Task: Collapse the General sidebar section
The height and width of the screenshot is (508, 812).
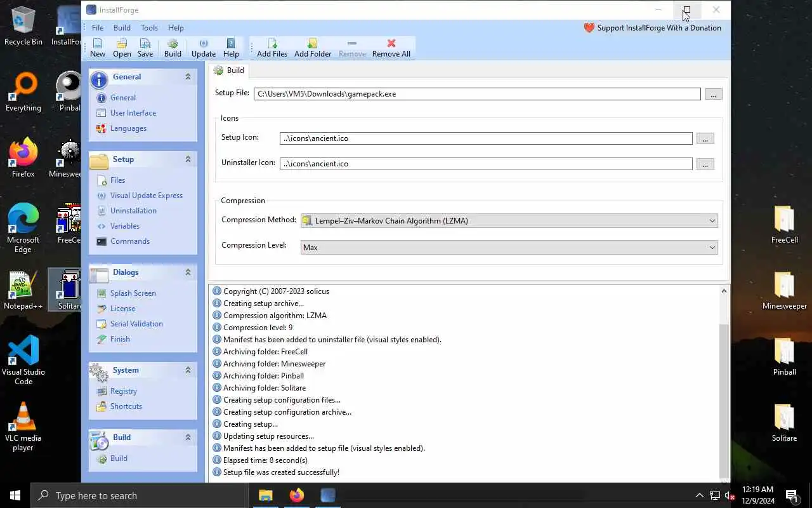Action: (x=188, y=77)
